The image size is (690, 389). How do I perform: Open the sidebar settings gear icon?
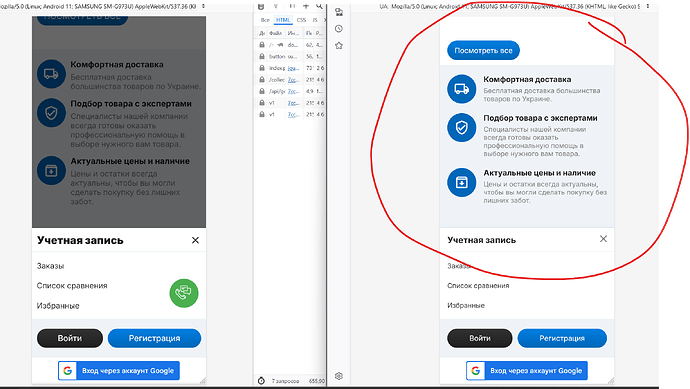click(x=338, y=376)
